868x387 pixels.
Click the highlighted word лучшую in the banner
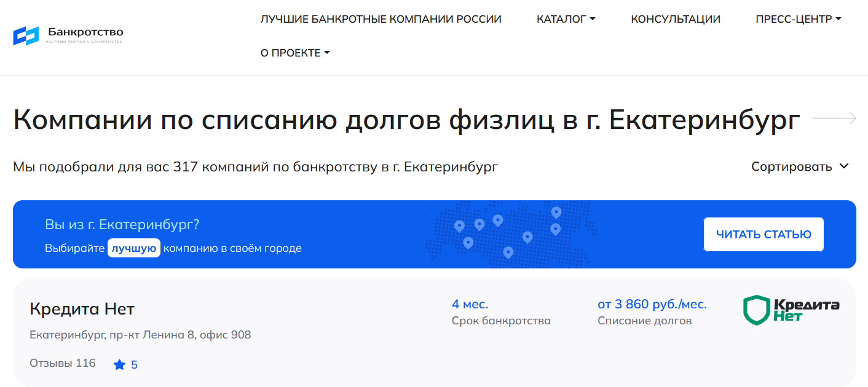(134, 248)
